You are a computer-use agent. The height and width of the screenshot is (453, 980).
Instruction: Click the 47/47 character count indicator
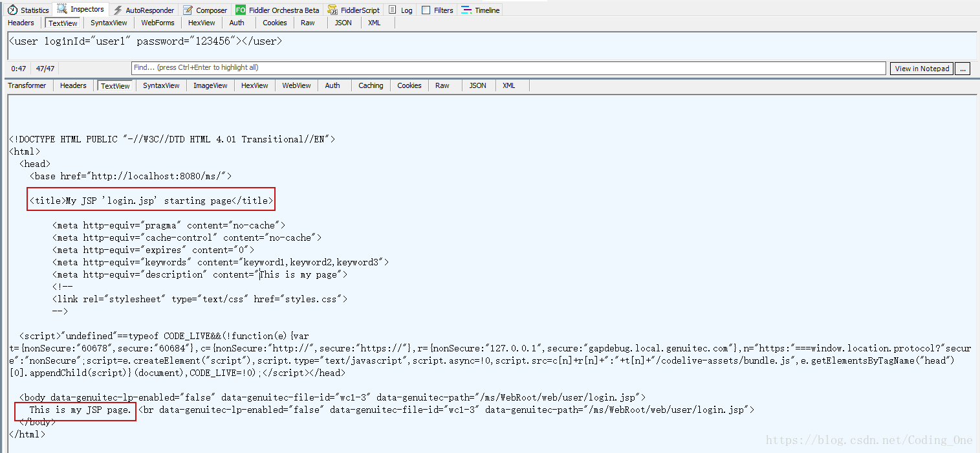[45, 69]
